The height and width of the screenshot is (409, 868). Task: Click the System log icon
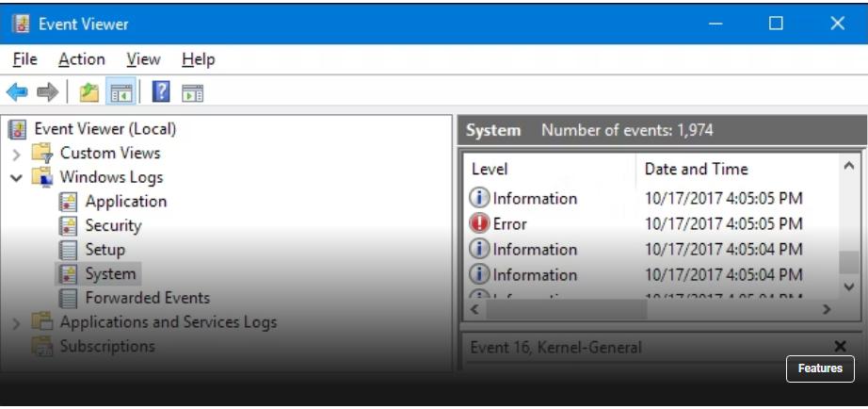tap(68, 274)
